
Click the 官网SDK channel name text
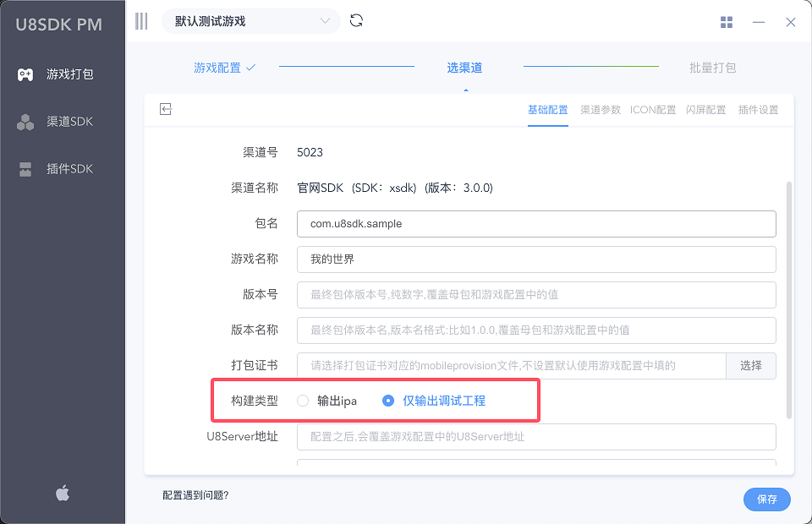click(x=395, y=188)
